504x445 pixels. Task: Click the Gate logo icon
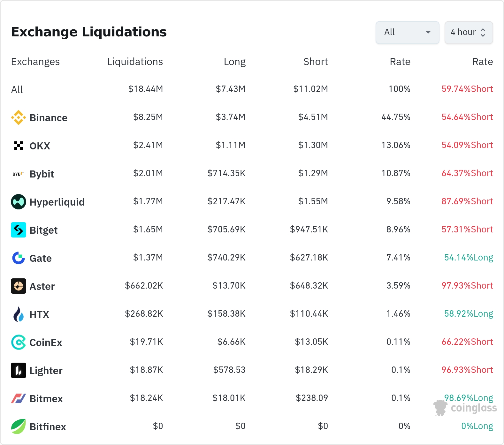(x=19, y=258)
